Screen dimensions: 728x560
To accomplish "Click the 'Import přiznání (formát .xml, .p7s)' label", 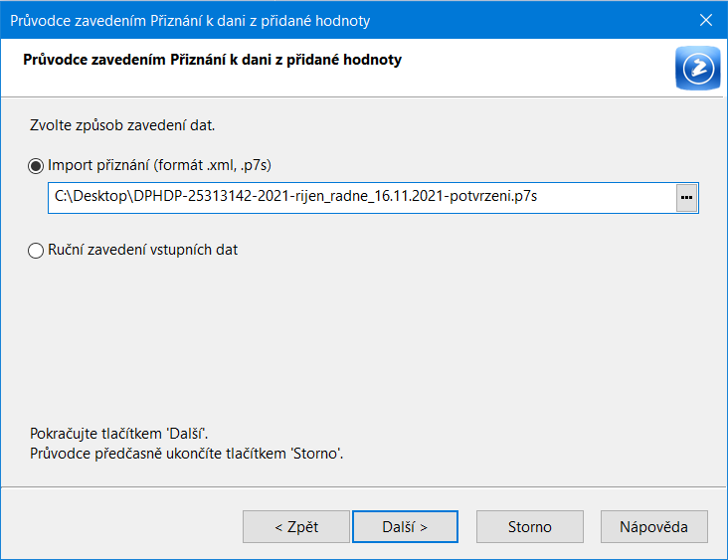I will (x=159, y=165).
